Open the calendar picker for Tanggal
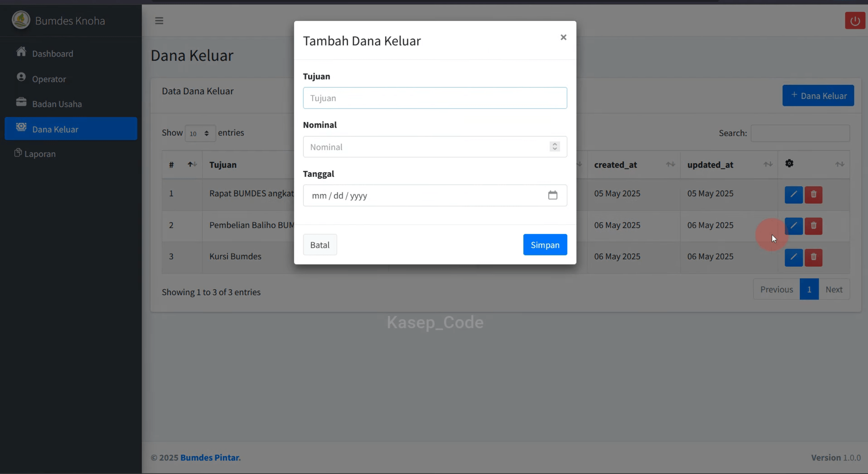Viewport: 868px width, 474px height. pos(553,195)
